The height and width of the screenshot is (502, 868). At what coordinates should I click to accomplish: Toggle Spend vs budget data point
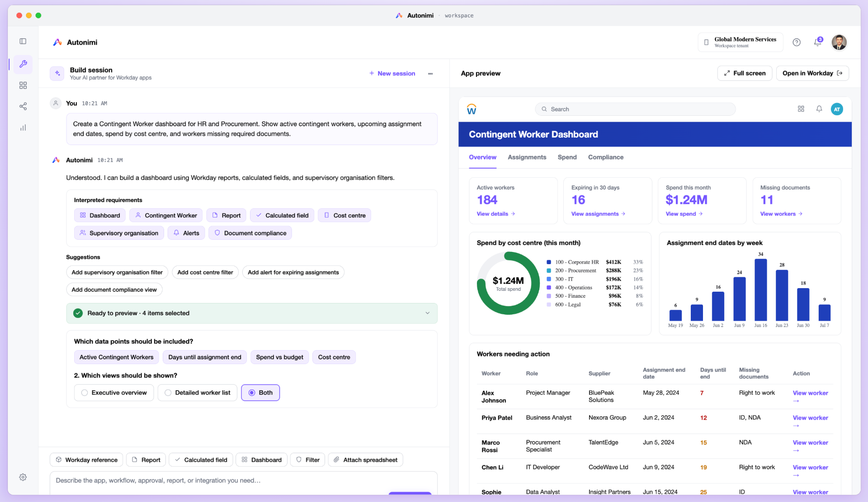coord(280,357)
